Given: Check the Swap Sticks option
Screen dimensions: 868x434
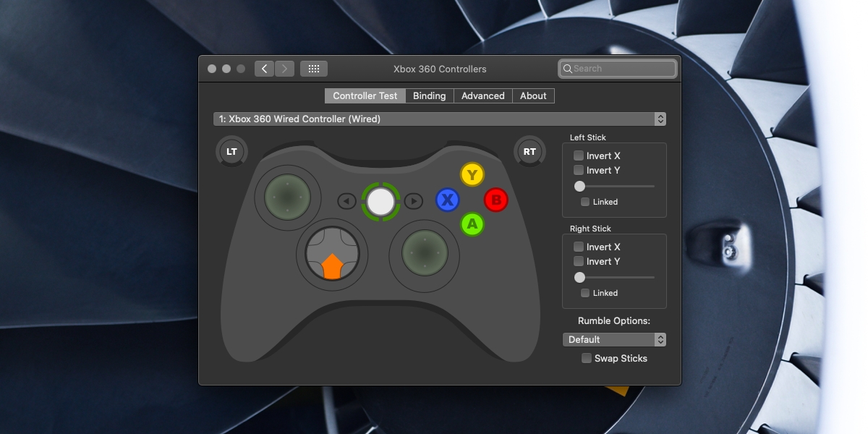Looking at the screenshot, I should coord(587,358).
